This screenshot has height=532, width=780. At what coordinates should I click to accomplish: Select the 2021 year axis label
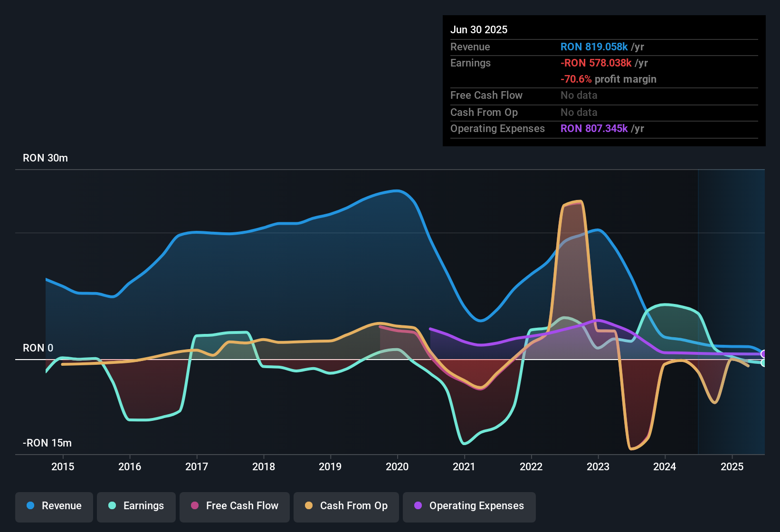click(x=464, y=467)
